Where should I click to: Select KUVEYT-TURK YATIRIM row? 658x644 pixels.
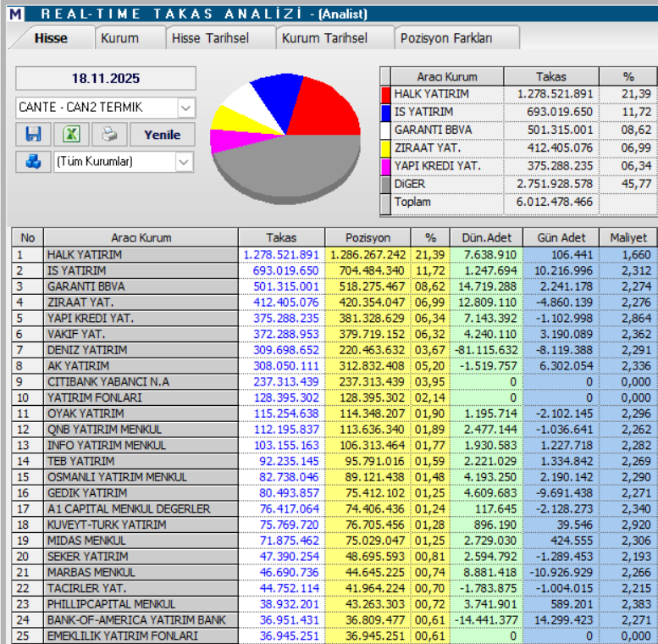pos(334,525)
